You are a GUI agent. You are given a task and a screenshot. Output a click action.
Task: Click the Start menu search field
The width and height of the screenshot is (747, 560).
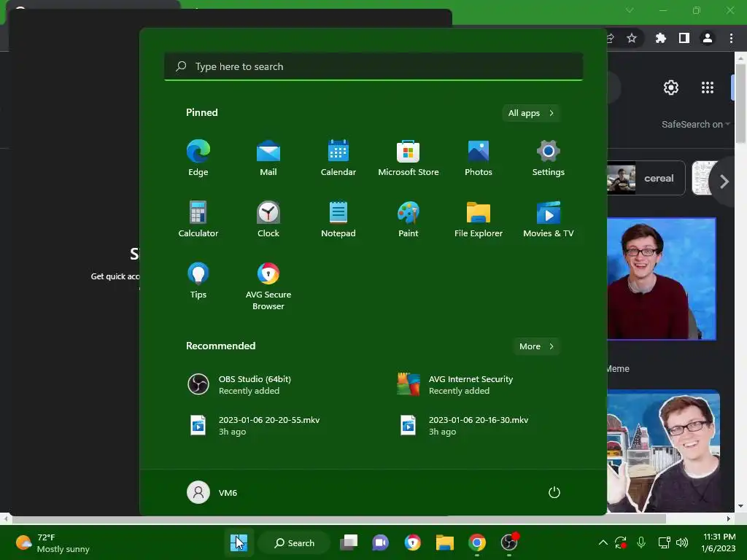[373, 66]
